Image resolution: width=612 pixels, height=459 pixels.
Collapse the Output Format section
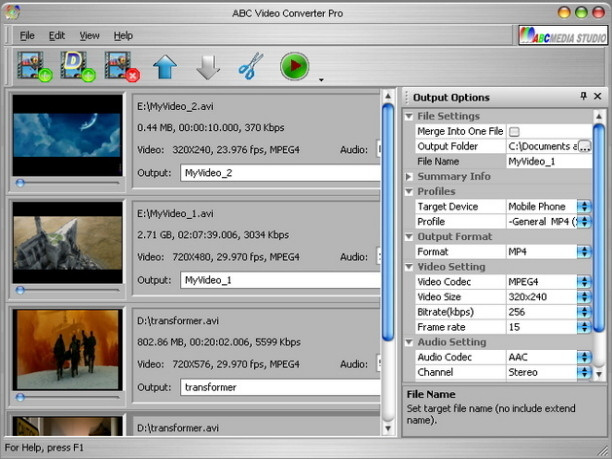[x=409, y=237]
